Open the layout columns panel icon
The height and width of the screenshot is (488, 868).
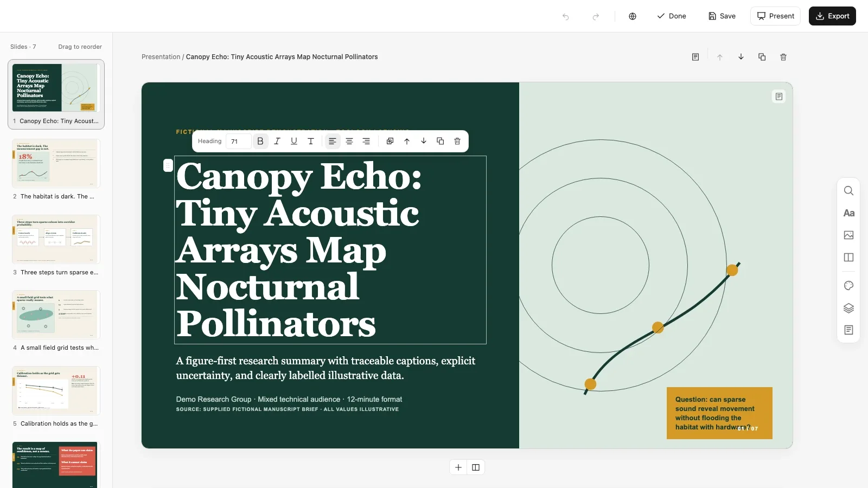point(849,258)
